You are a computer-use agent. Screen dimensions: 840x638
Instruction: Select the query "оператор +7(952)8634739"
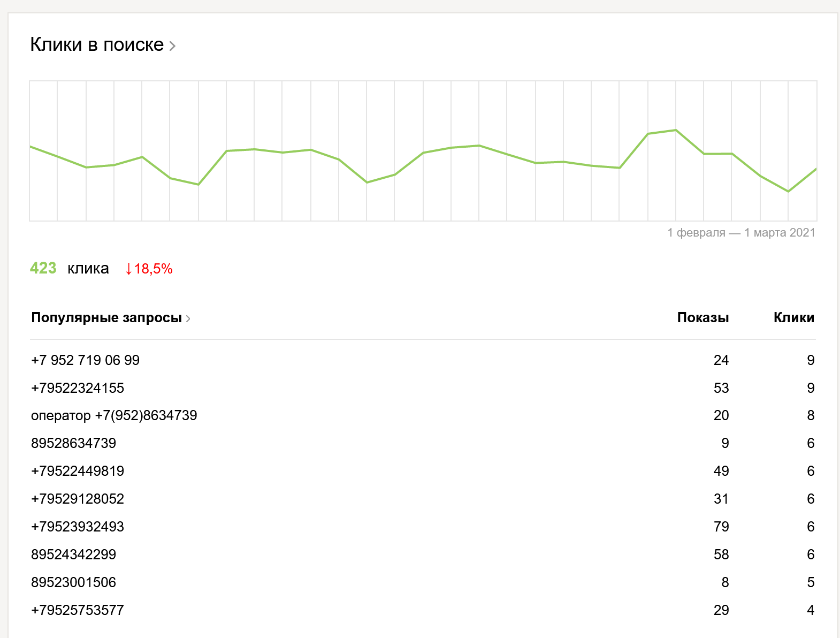pyautogui.click(x=114, y=416)
